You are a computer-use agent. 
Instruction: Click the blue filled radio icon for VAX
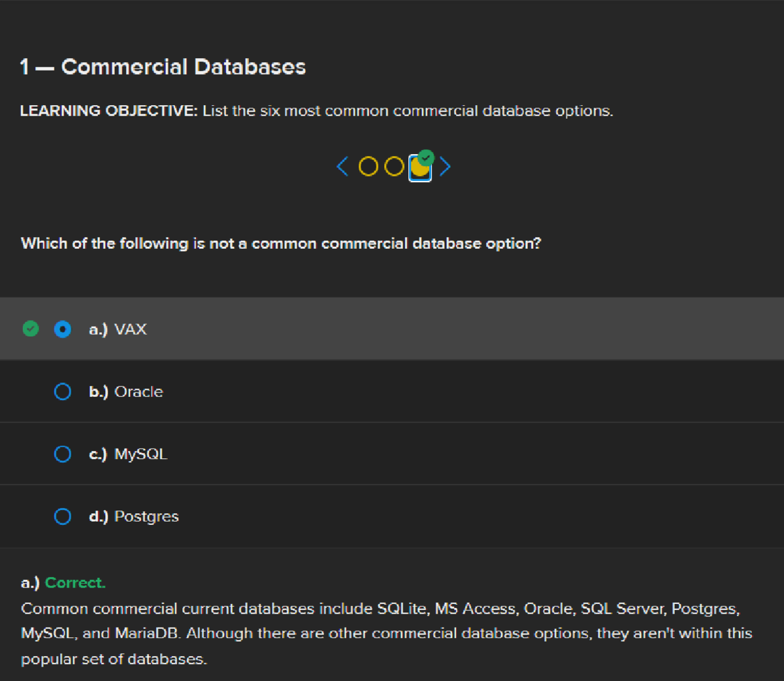[63, 329]
